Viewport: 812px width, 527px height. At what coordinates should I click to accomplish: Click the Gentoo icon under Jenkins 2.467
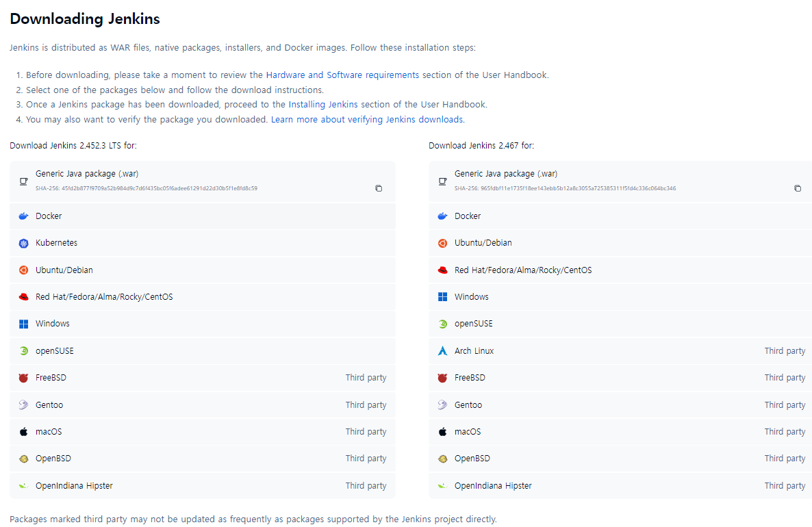(x=442, y=404)
